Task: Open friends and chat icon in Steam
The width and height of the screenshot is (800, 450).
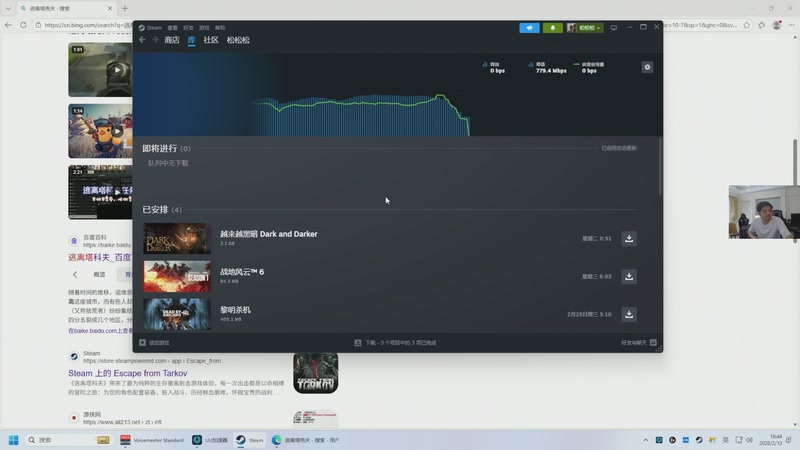Action: [x=653, y=342]
